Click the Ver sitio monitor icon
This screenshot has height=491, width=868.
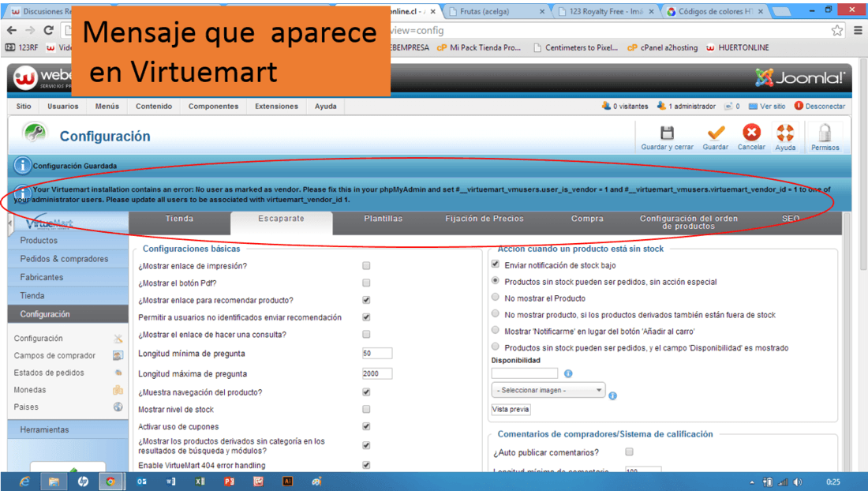(753, 107)
